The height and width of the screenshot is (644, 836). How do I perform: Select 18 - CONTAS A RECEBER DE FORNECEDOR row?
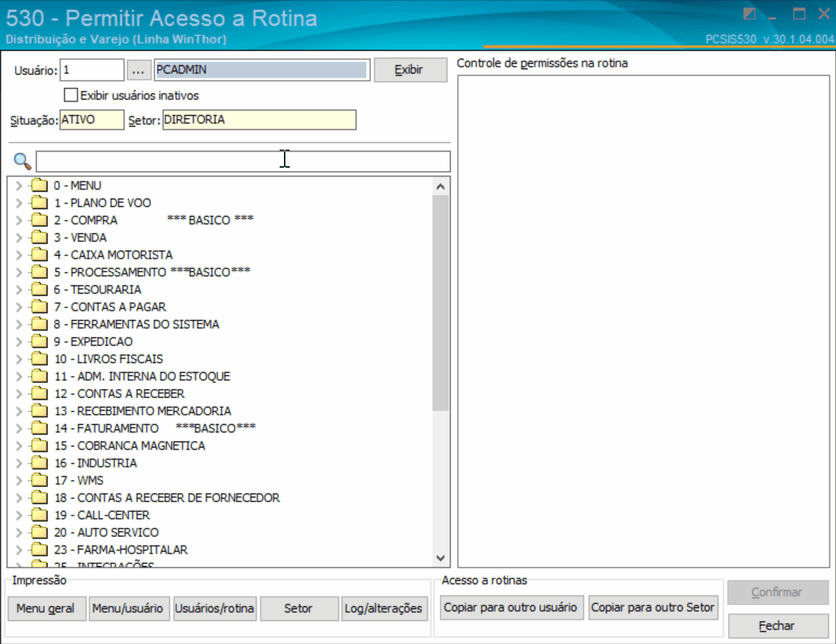(167, 497)
